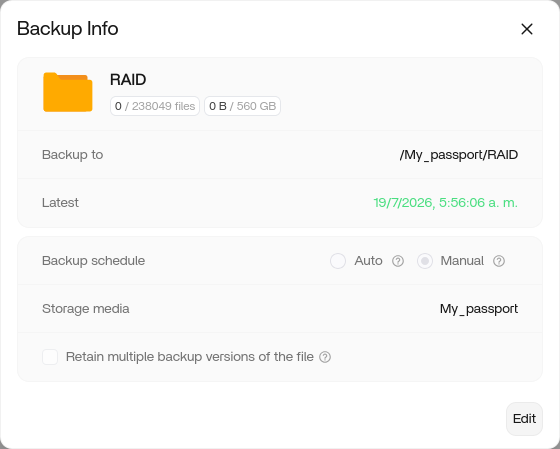This screenshot has width=560, height=449.
Task: Click the Retain multiple backup versions label
Action: click(190, 357)
